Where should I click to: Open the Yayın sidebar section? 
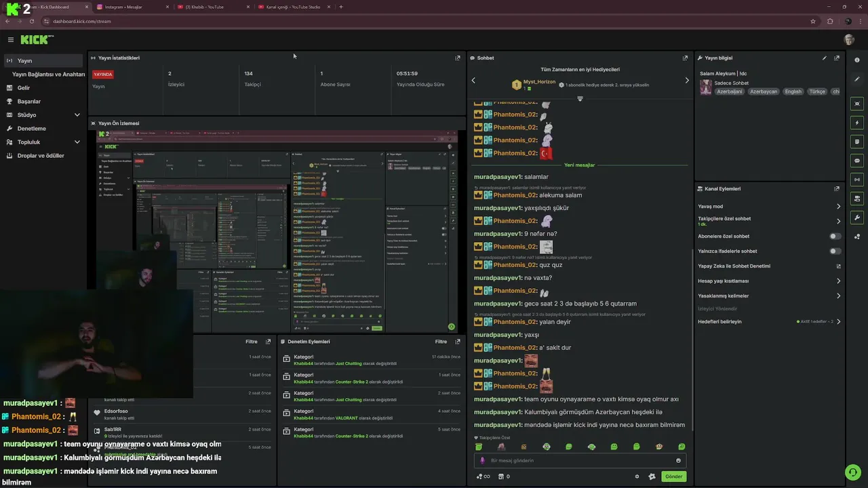(43, 60)
